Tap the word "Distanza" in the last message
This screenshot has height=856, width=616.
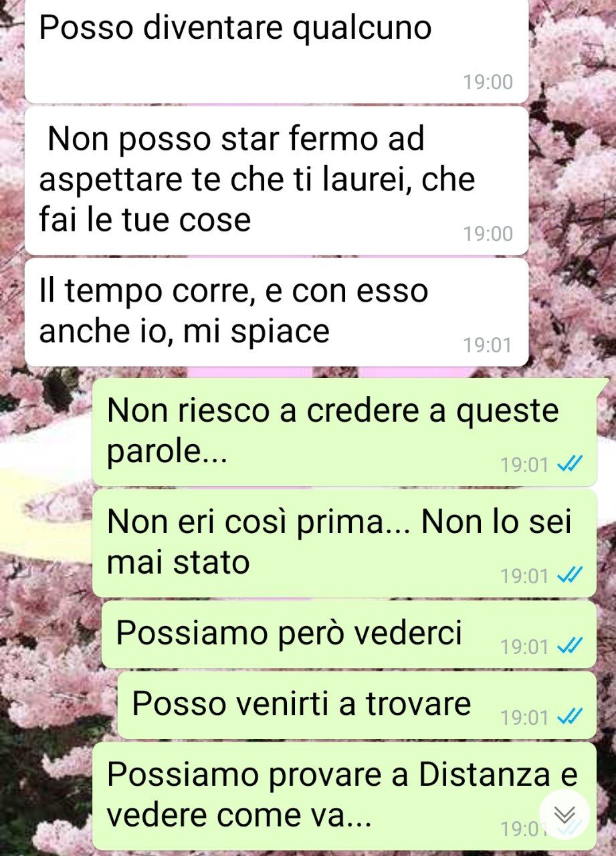483,776
